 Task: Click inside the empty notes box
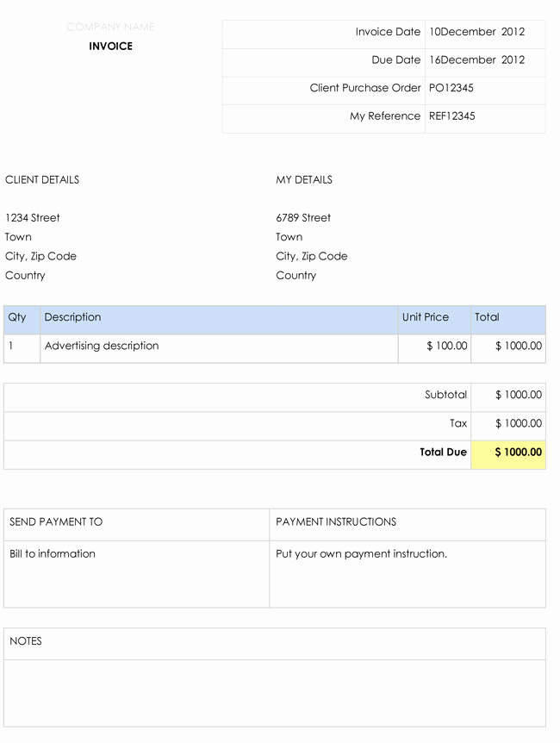click(275, 693)
